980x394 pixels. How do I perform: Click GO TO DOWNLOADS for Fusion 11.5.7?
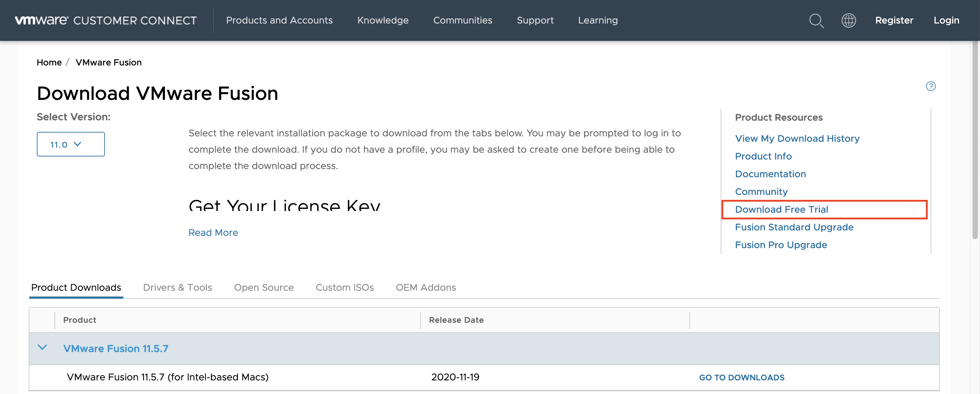741,378
